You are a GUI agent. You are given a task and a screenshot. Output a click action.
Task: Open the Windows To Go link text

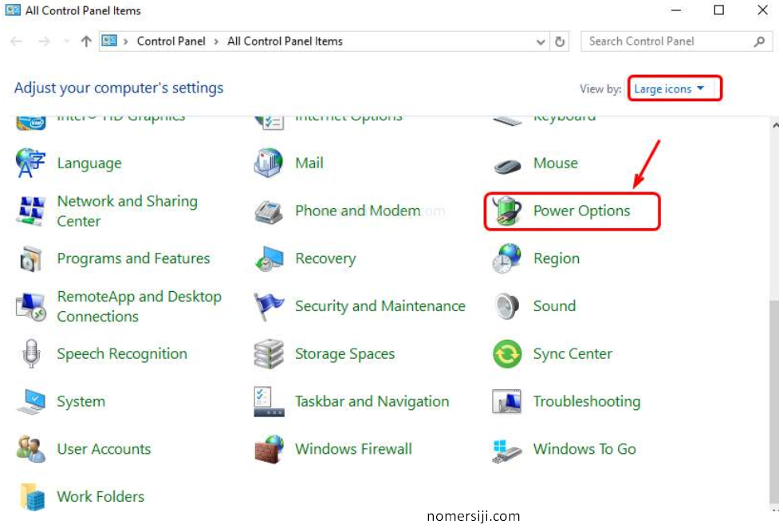pos(584,448)
